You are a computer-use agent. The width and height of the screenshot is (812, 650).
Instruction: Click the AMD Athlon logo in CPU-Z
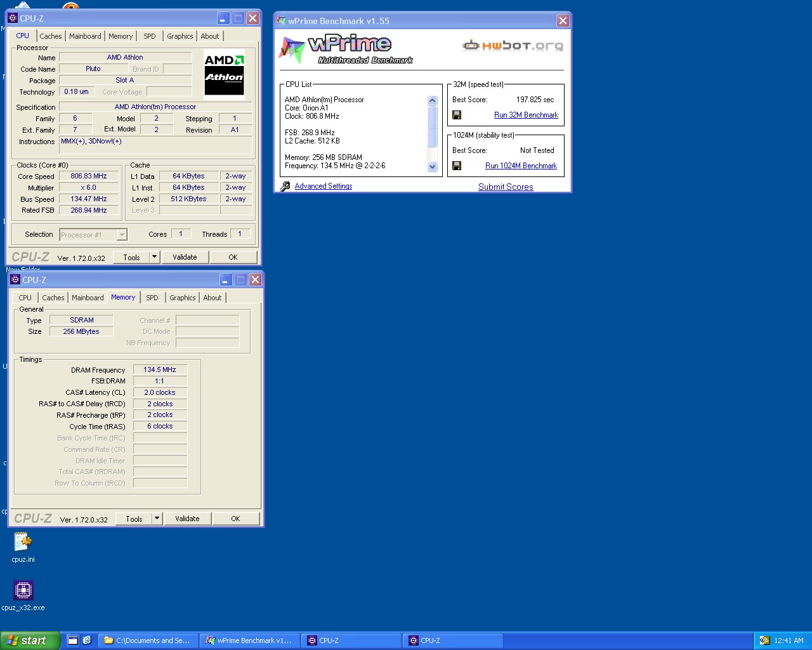tap(224, 76)
